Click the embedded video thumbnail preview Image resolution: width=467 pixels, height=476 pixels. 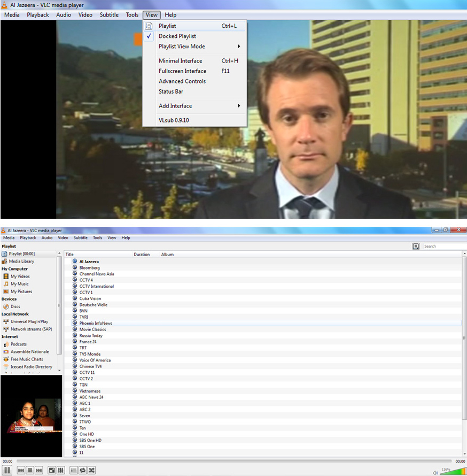coord(32,416)
